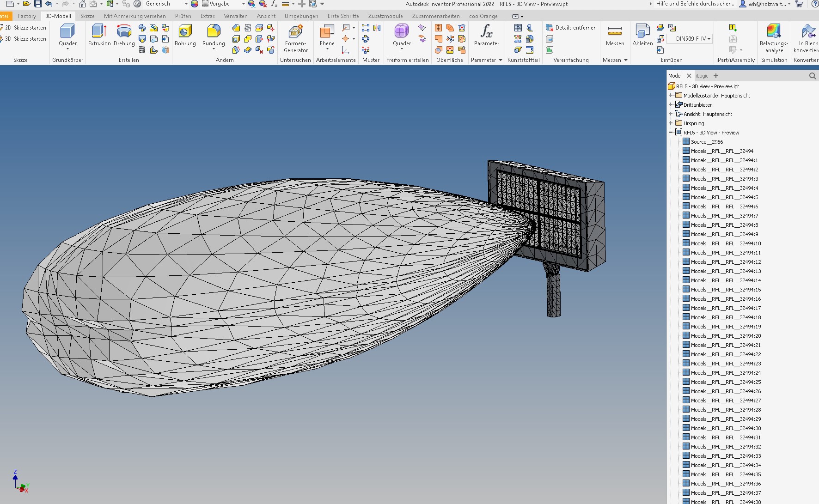Select the Drehung revolve tool
819x504 pixels.
coord(124,35)
